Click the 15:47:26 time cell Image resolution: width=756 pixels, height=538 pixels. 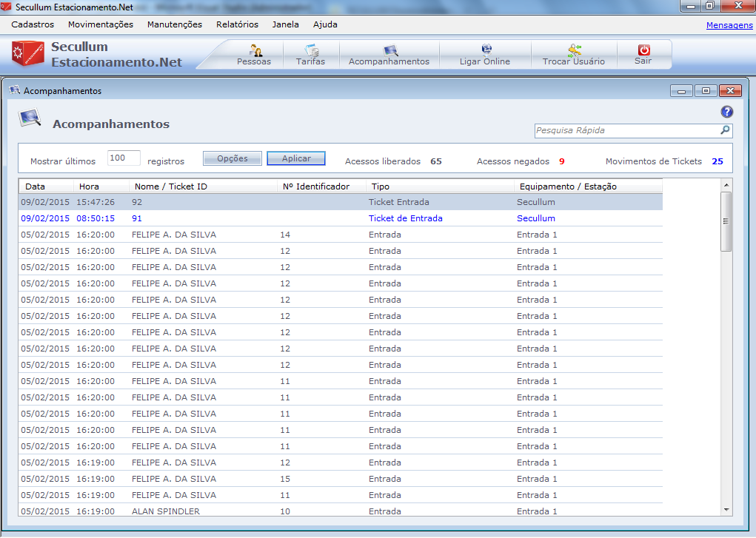click(x=96, y=202)
